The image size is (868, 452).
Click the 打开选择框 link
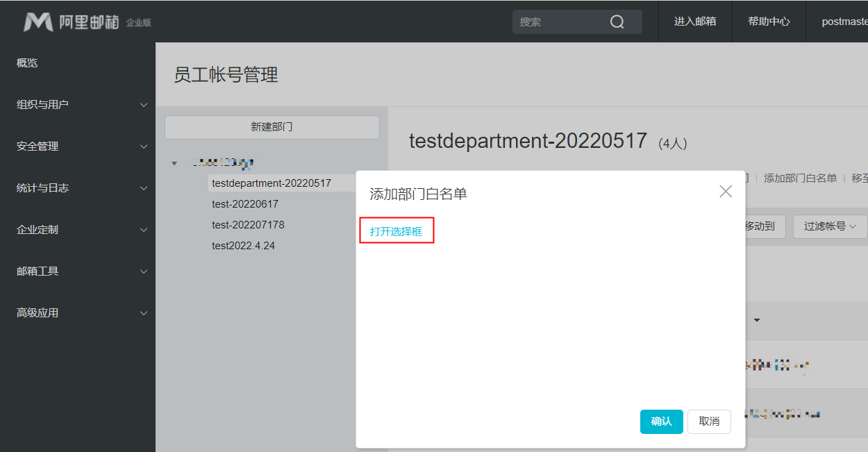coord(396,231)
